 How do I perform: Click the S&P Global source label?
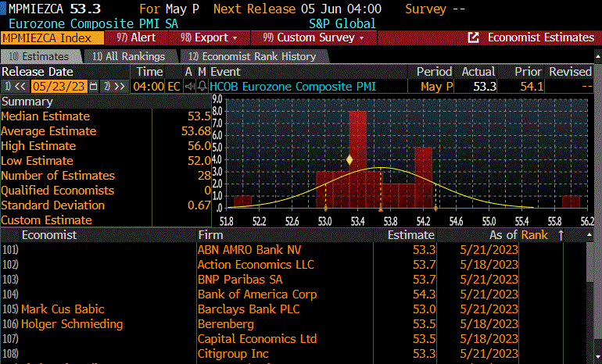click(342, 23)
